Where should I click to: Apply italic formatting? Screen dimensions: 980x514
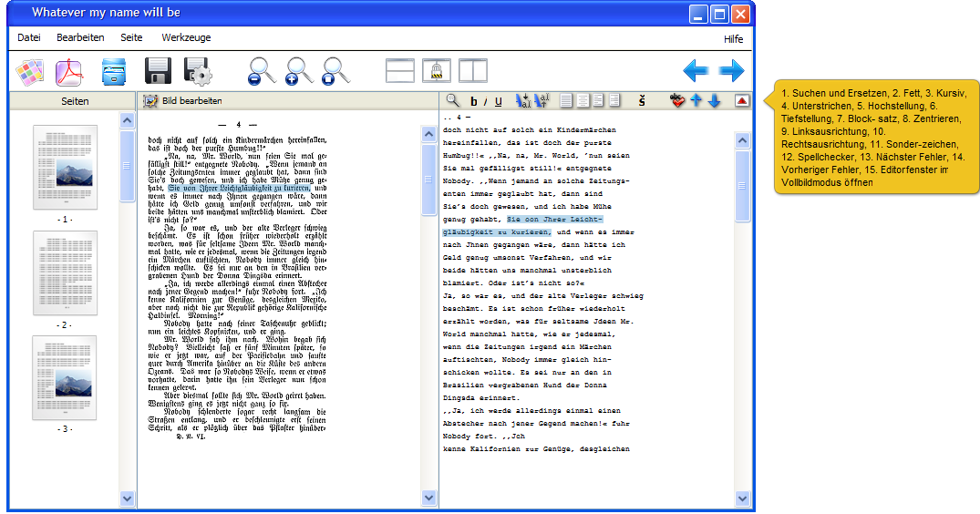485,102
